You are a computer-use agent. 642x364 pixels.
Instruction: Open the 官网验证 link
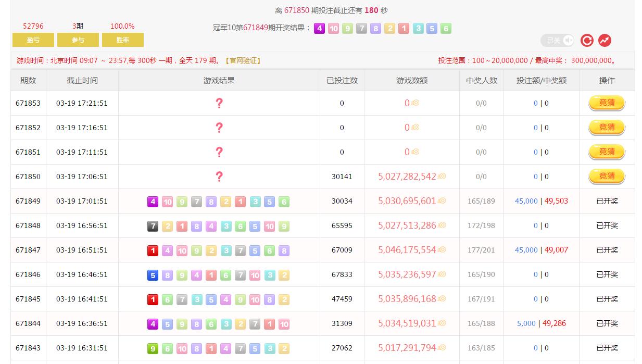(x=243, y=60)
